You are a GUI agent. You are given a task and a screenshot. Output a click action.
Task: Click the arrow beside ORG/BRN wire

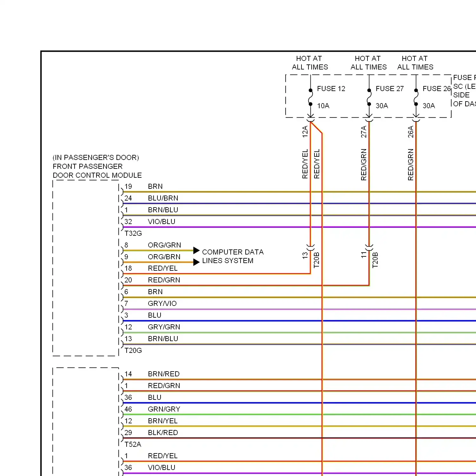(196, 262)
